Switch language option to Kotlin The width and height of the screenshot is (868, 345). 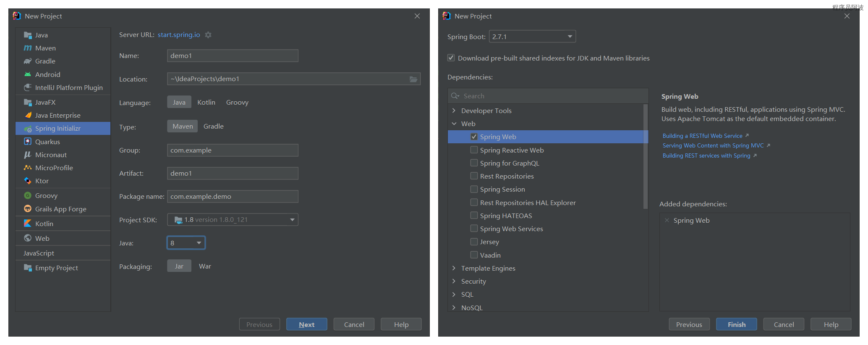[206, 102]
